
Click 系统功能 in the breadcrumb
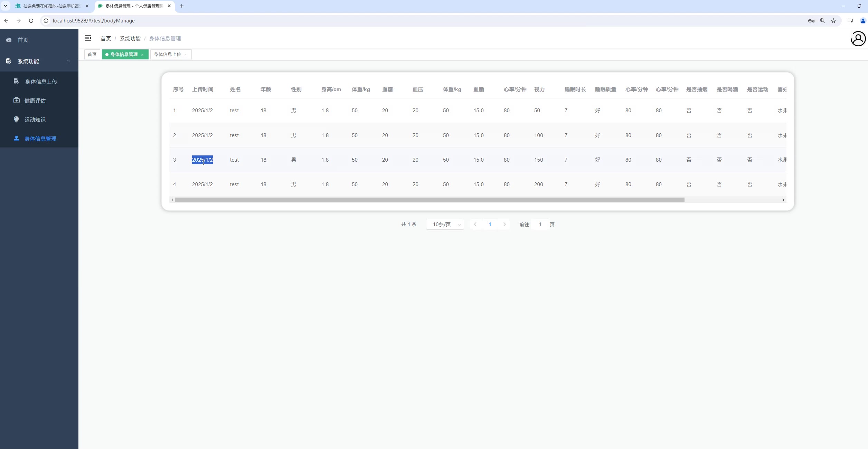tap(130, 39)
